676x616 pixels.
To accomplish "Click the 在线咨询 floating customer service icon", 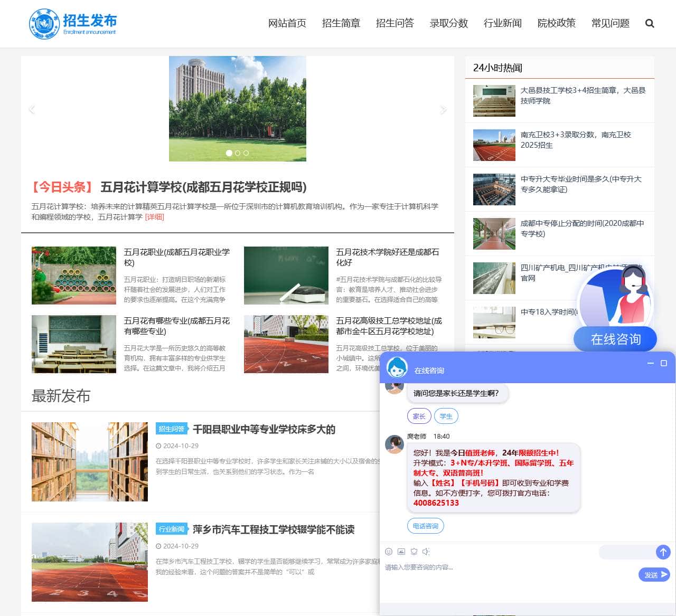I will point(614,306).
